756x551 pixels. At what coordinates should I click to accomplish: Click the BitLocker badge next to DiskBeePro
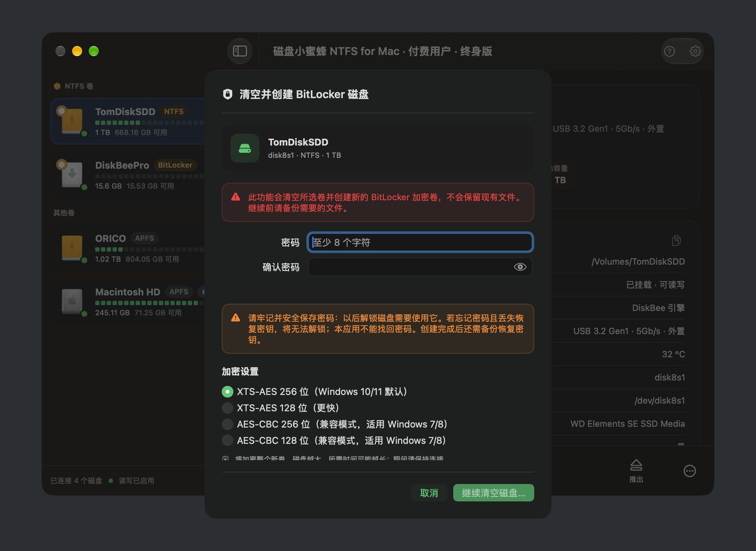tap(175, 165)
